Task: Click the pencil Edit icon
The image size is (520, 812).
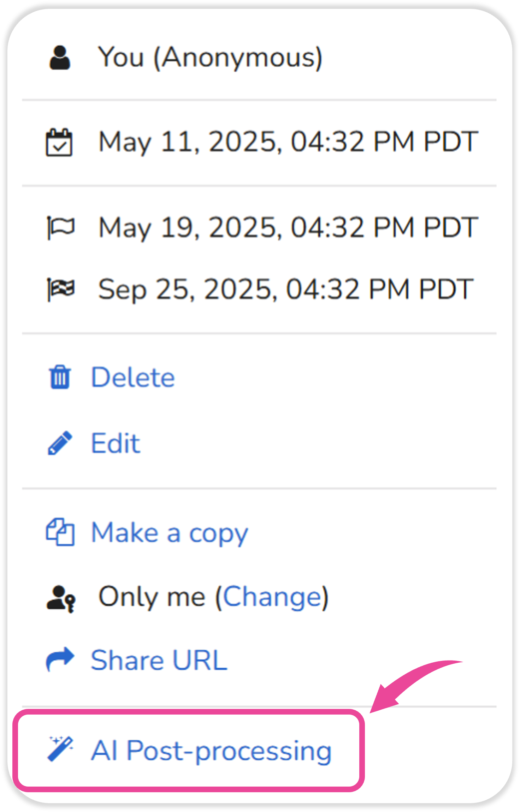Action: (x=60, y=443)
